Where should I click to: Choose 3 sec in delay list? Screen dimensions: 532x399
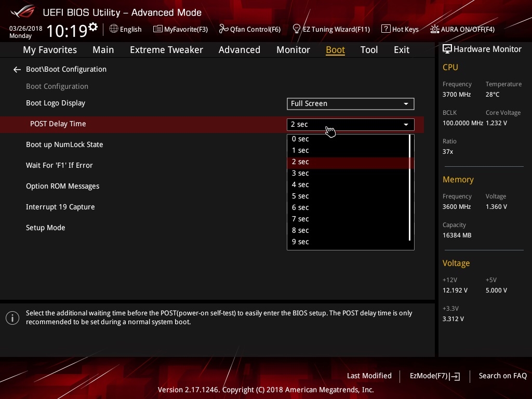coord(349,174)
